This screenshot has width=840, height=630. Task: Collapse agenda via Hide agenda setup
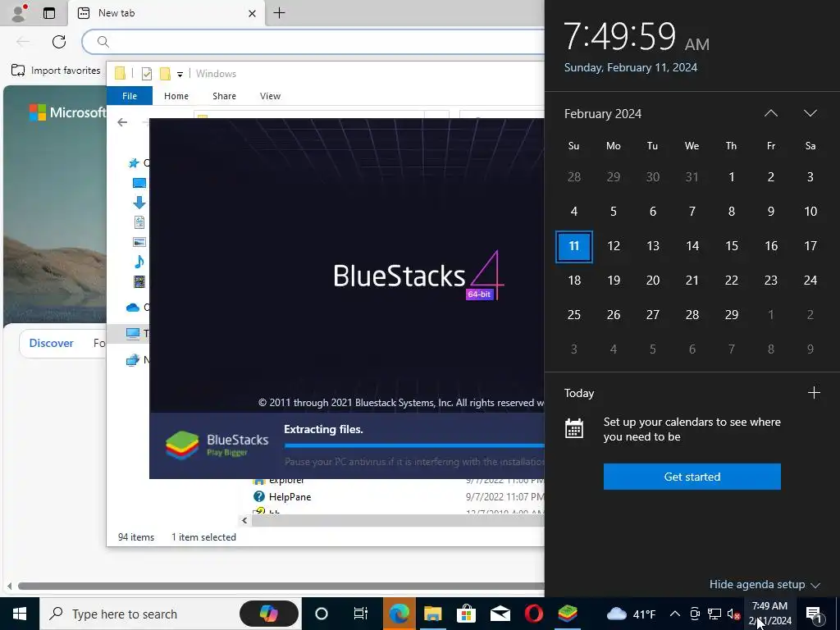(x=765, y=584)
